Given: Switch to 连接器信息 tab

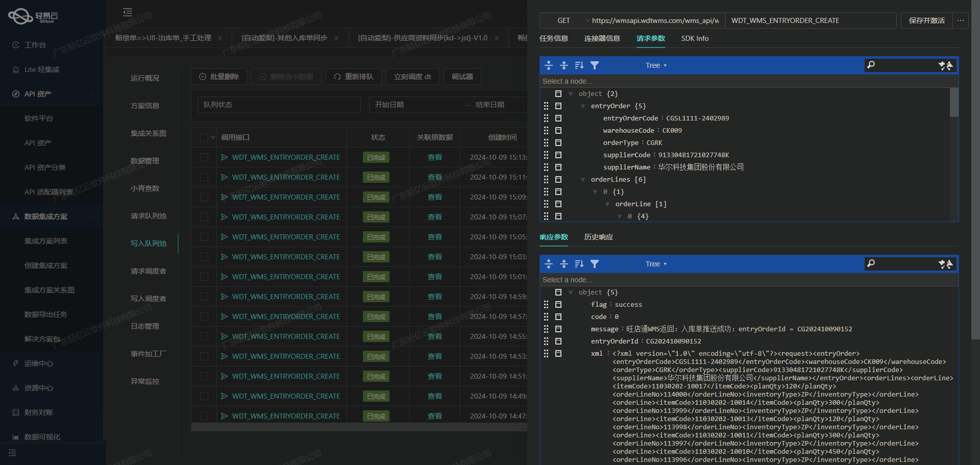Looking at the screenshot, I should point(602,38).
